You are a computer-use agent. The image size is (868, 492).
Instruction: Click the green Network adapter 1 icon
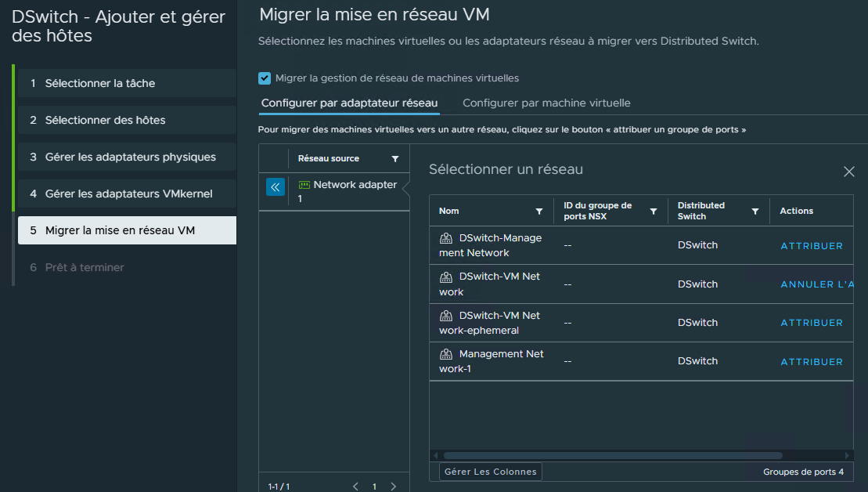pyautogui.click(x=304, y=186)
